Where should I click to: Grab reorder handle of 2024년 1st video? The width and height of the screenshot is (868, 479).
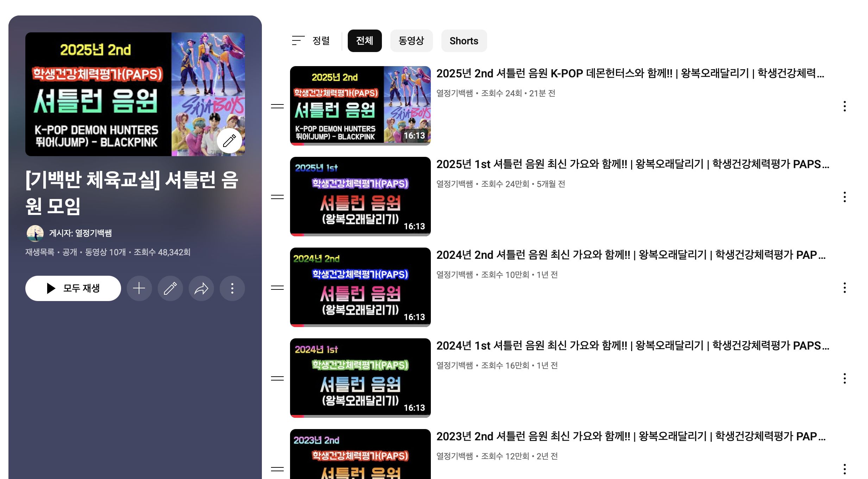tap(277, 378)
